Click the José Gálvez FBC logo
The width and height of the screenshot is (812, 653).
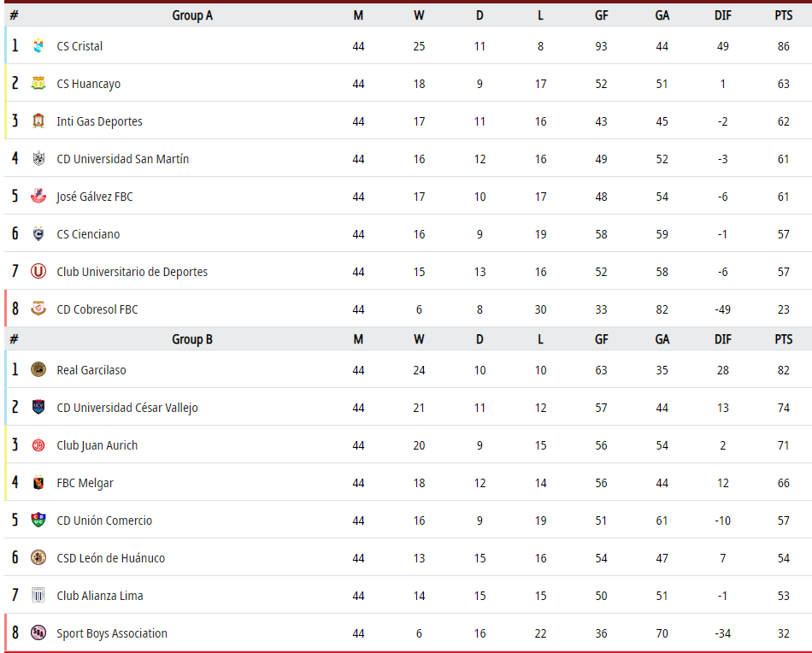coord(38,197)
